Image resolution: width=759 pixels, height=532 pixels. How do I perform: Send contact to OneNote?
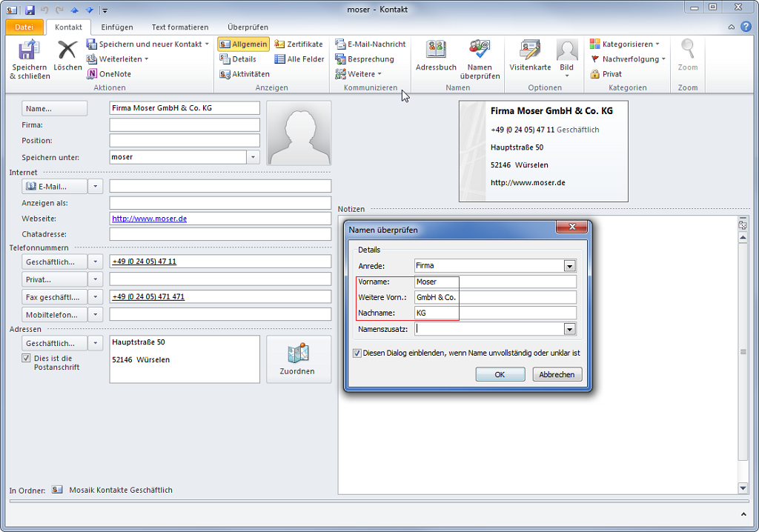[x=110, y=74]
